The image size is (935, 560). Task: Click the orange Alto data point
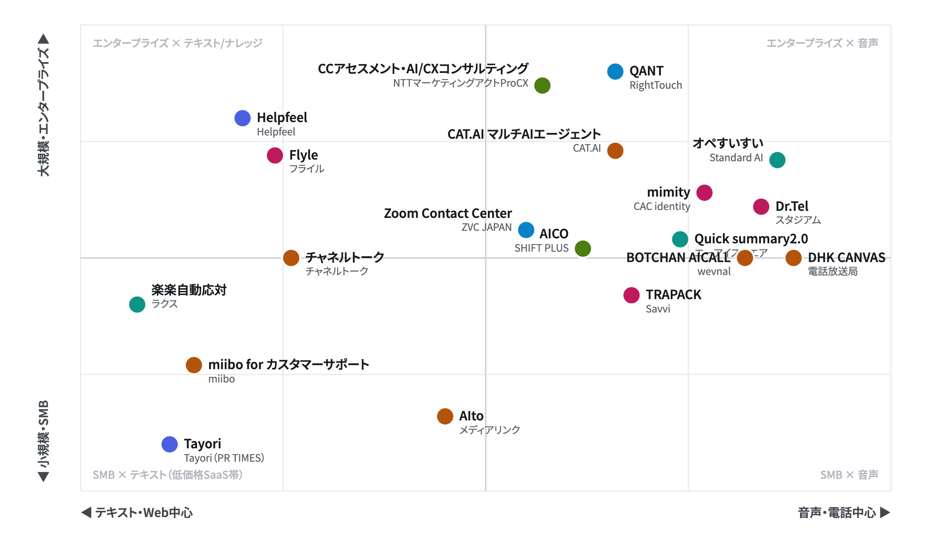point(445,416)
